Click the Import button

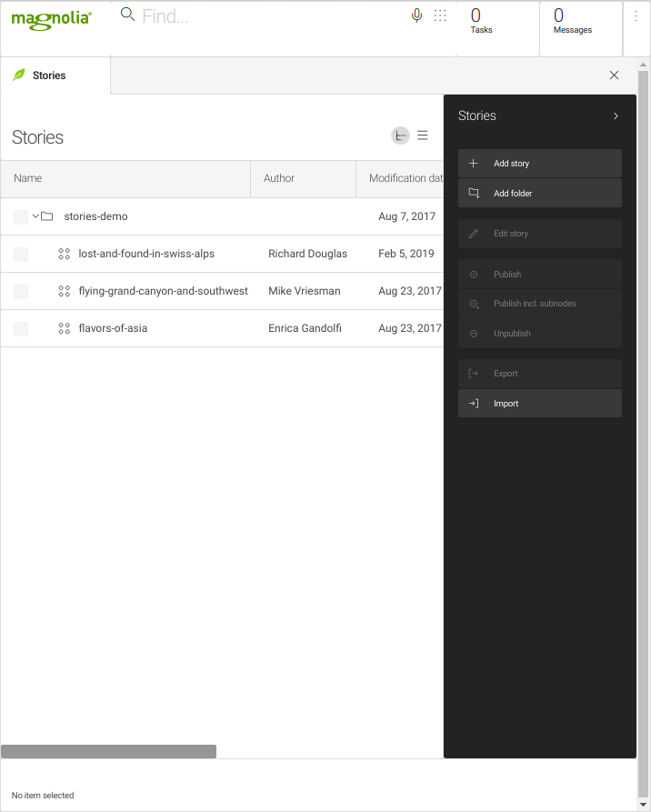540,404
